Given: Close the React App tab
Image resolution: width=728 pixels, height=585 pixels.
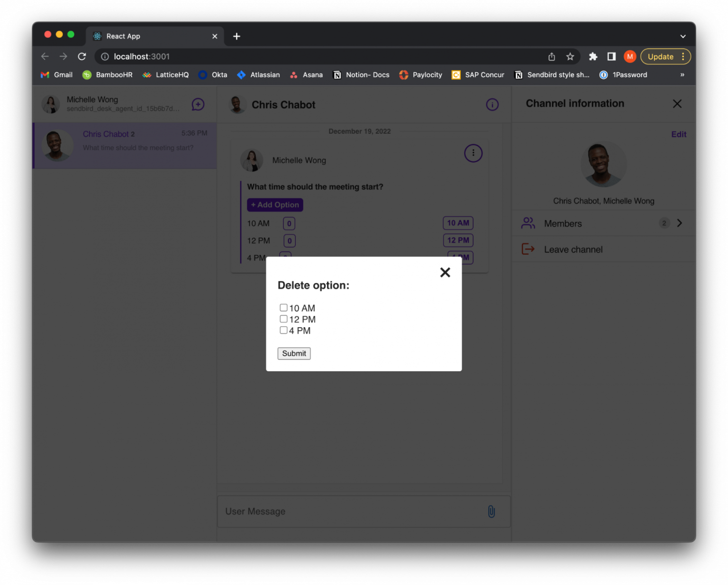Looking at the screenshot, I should pos(215,37).
